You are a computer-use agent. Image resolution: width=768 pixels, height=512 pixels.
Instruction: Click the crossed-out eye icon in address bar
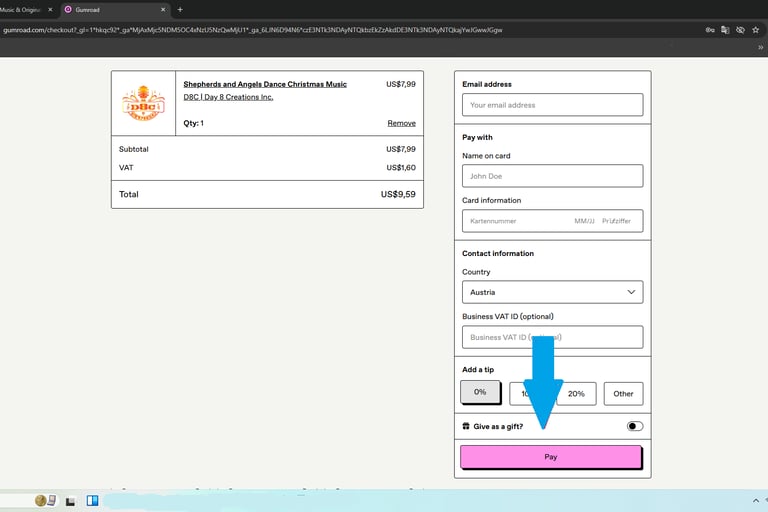[x=740, y=30]
